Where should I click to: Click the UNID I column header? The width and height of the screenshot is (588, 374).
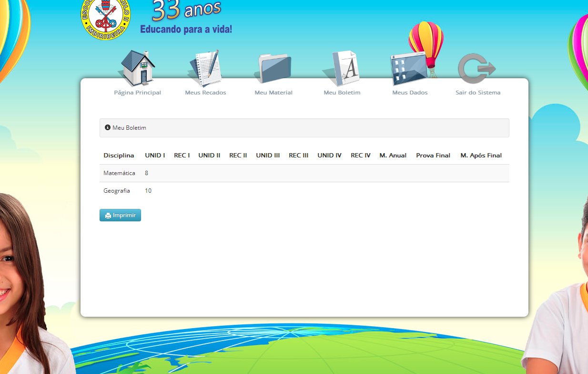click(155, 156)
